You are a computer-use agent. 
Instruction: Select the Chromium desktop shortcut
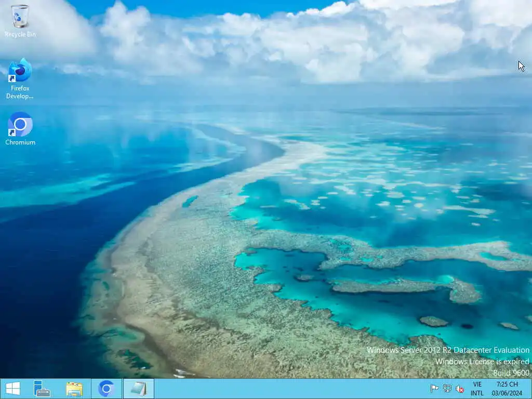20,129
